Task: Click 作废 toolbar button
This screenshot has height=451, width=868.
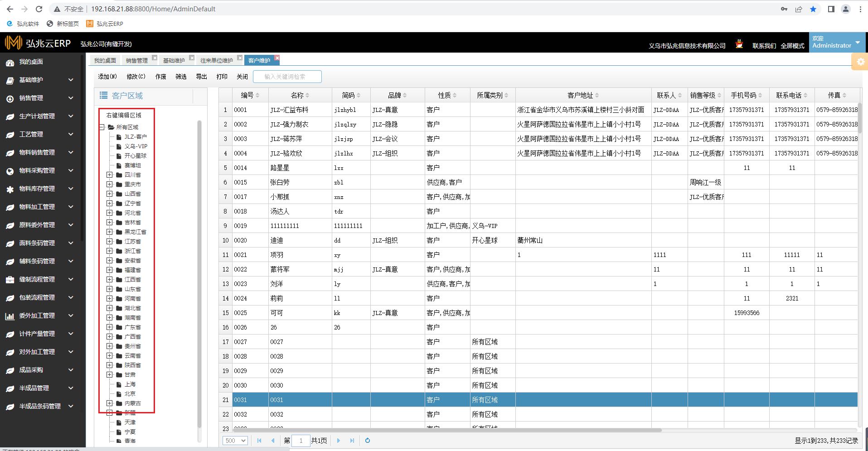Action: tap(161, 77)
